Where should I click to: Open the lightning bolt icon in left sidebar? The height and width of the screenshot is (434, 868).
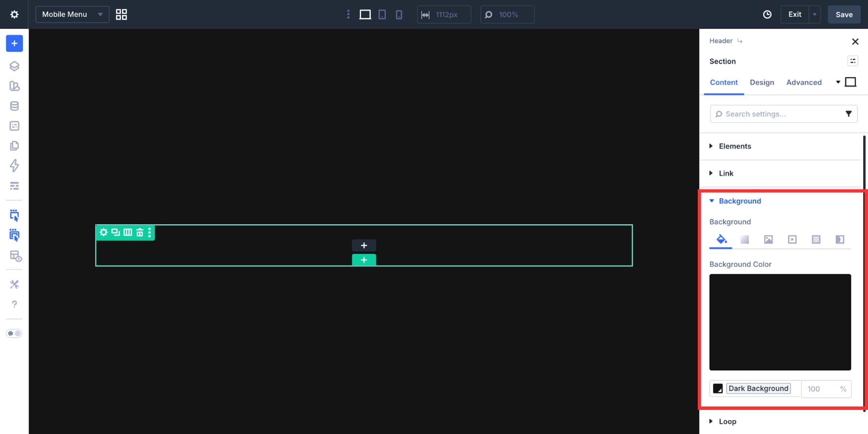[14, 166]
